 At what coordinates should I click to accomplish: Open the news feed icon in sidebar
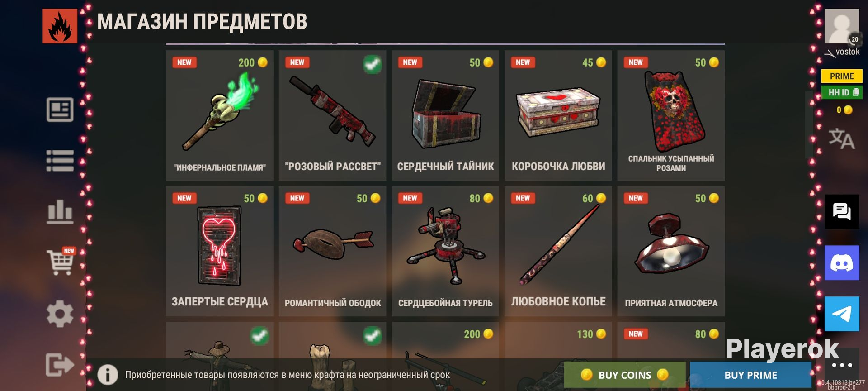point(60,110)
